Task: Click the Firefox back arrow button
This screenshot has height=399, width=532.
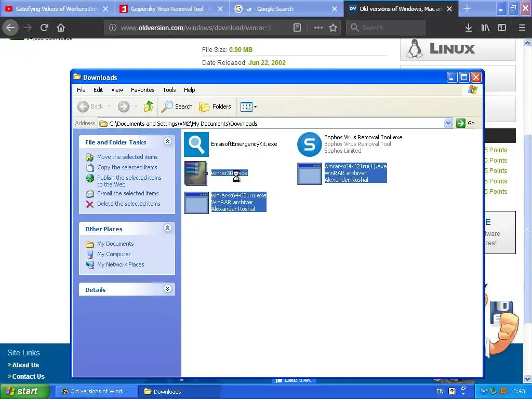Action: coord(10,28)
